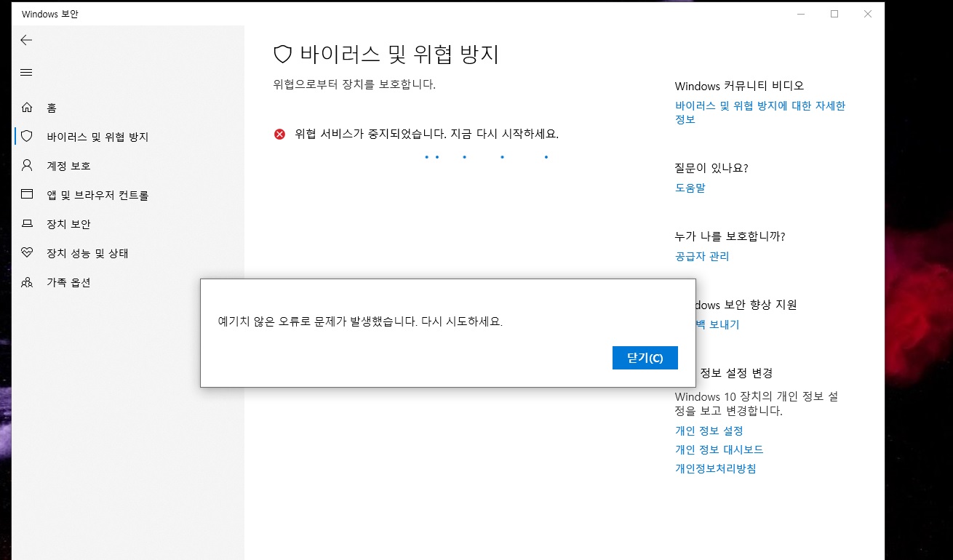
Task: Select 바이러스 및 위협 방지 in the sidebar
Action: [97, 137]
